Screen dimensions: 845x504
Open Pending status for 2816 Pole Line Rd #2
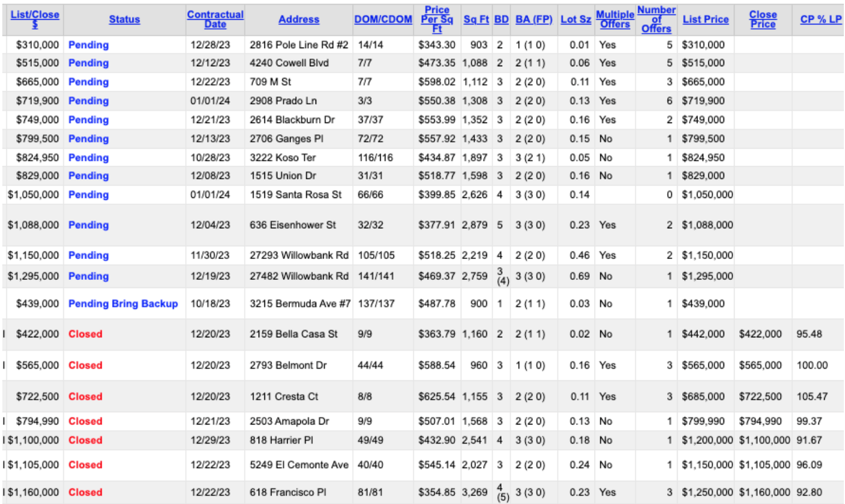click(x=88, y=45)
